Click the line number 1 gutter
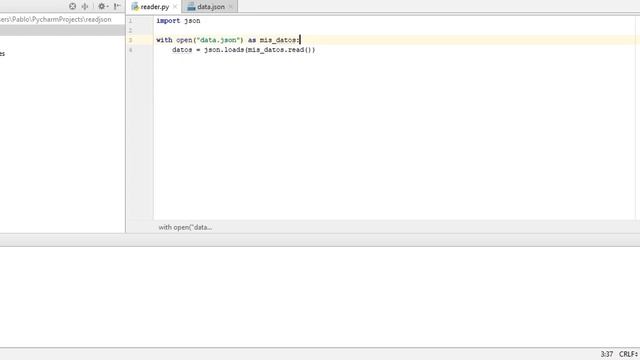The height and width of the screenshot is (360, 640). pyautogui.click(x=131, y=21)
